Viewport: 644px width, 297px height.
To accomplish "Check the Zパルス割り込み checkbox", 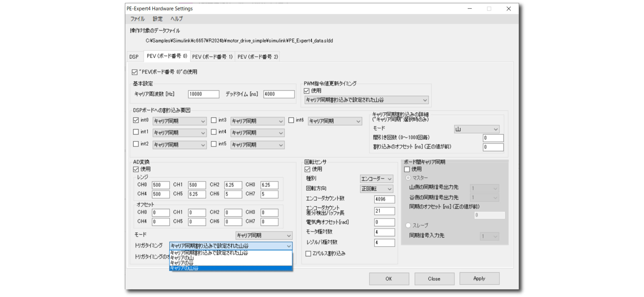I will coord(308,253).
